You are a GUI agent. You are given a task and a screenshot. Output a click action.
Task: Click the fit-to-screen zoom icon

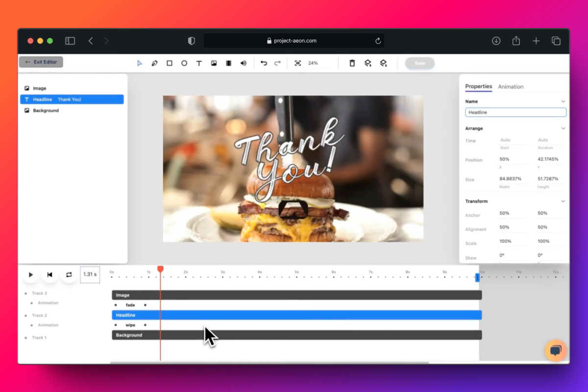pyautogui.click(x=297, y=63)
